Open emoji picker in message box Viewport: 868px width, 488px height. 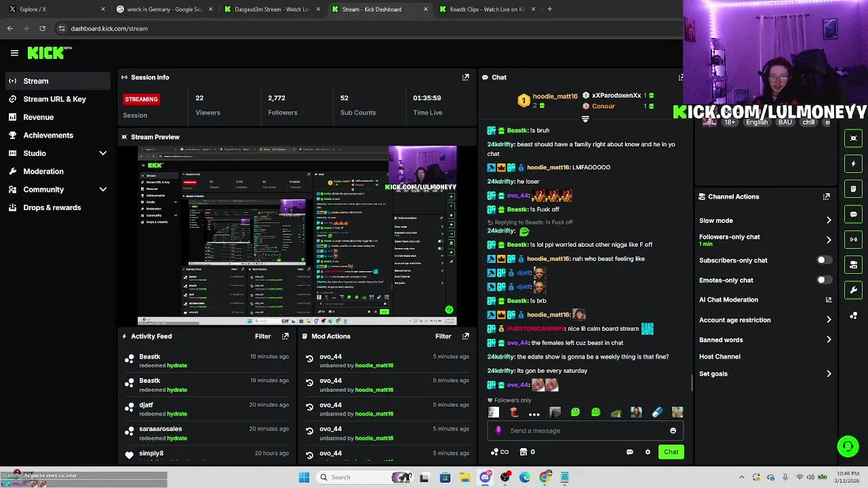coord(673,430)
